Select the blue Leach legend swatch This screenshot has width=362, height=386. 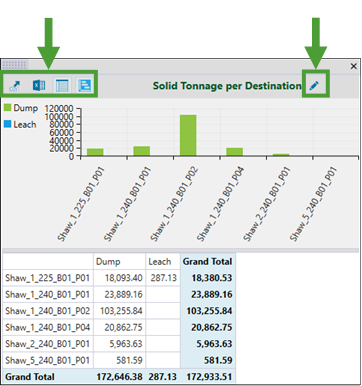pyautogui.click(x=8, y=124)
